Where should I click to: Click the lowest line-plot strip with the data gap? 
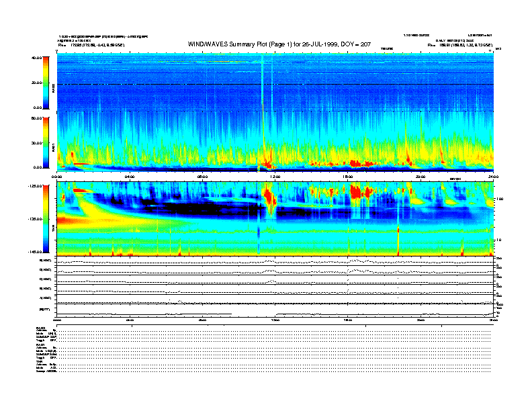(x=275, y=311)
